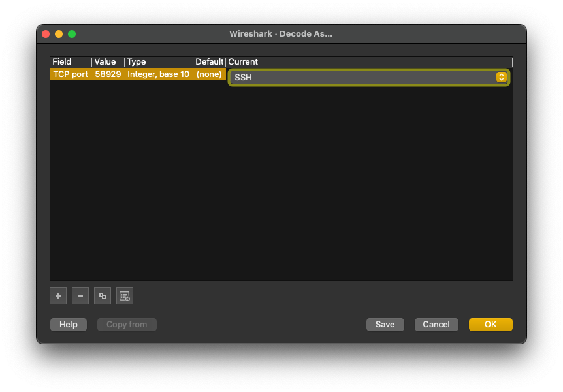Remove the selected Decode As entry
563x392 pixels.
pyautogui.click(x=80, y=296)
